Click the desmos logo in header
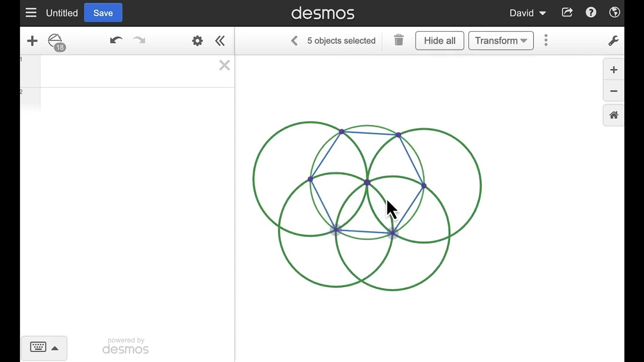 tap(323, 13)
